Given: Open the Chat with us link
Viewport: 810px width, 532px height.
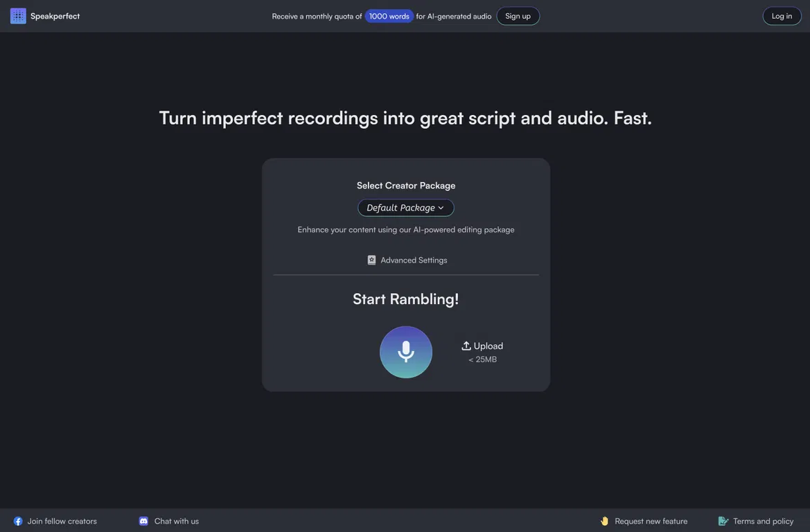Looking at the screenshot, I should pyautogui.click(x=176, y=521).
